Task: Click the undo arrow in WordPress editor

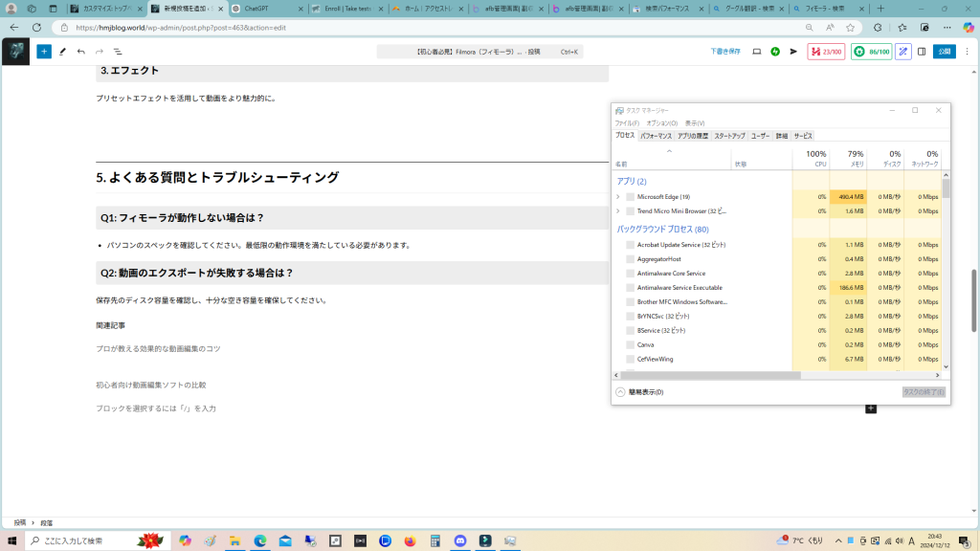Action: tap(80, 52)
